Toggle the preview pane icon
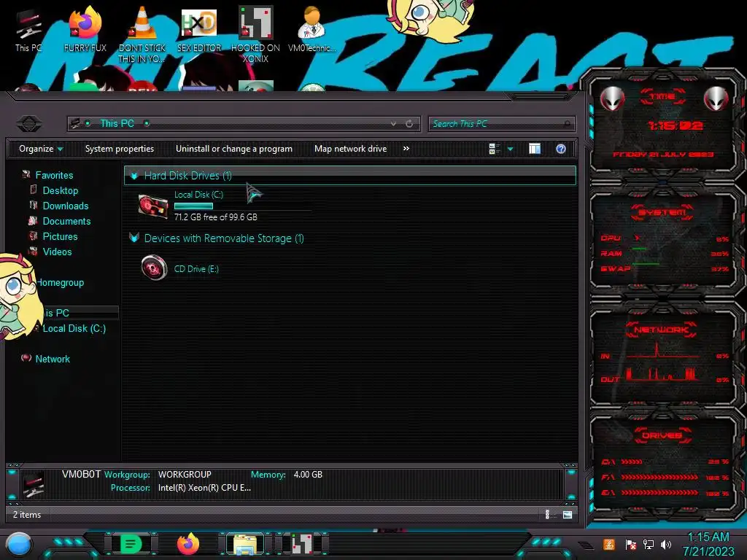This screenshot has height=560, width=747. pyautogui.click(x=535, y=149)
